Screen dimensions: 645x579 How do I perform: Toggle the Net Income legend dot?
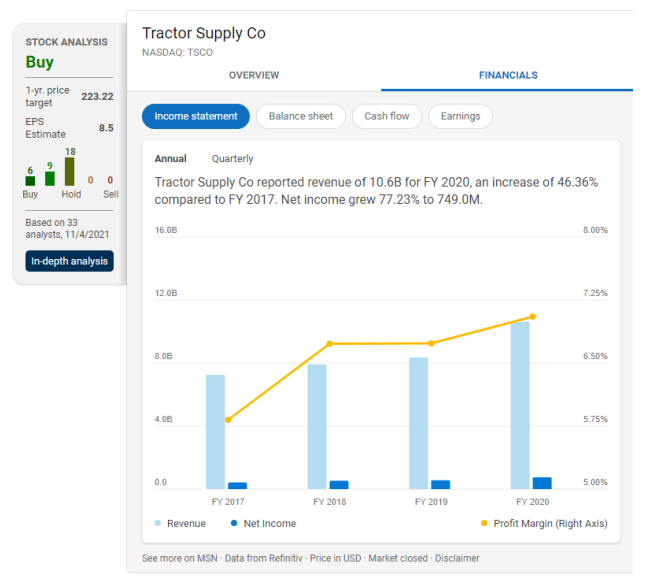pyautogui.click(x=234, y=523)
